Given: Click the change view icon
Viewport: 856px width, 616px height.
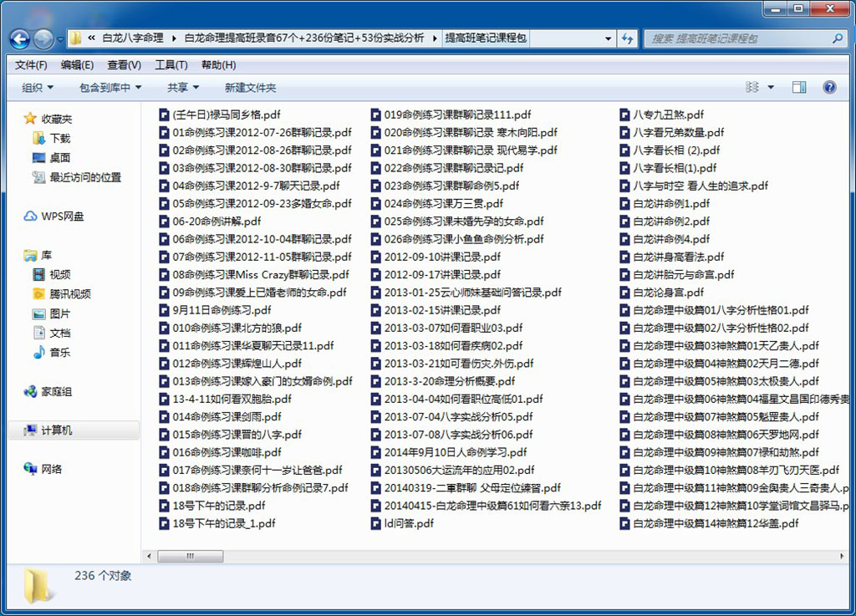Looking at the screenshot, I should [x=752, y=87].
